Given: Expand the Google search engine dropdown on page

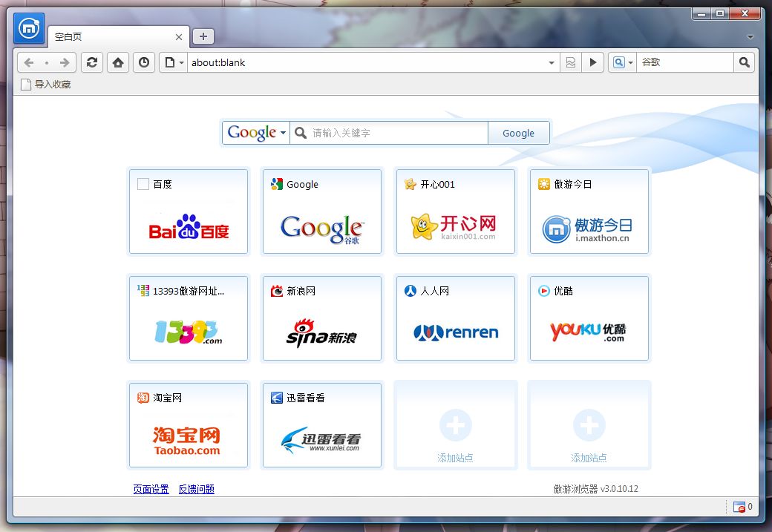Looking at the screenshot, I should click(x=256, y=133).
